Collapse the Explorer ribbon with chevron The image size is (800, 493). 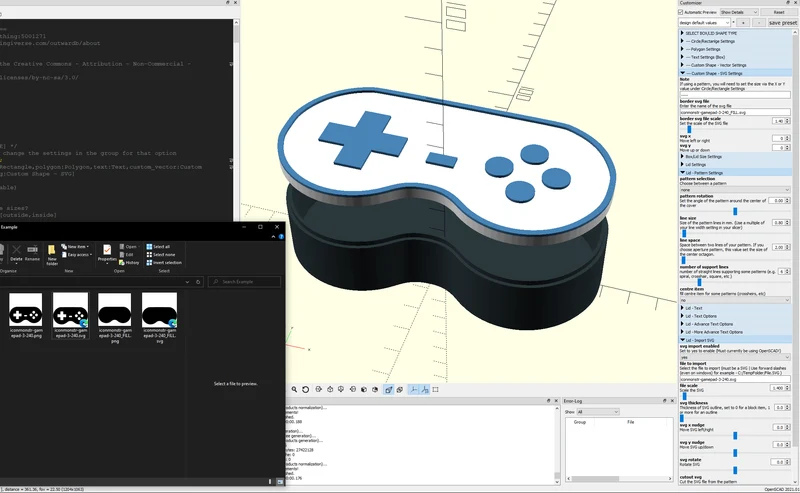click(x=273, y=237)
